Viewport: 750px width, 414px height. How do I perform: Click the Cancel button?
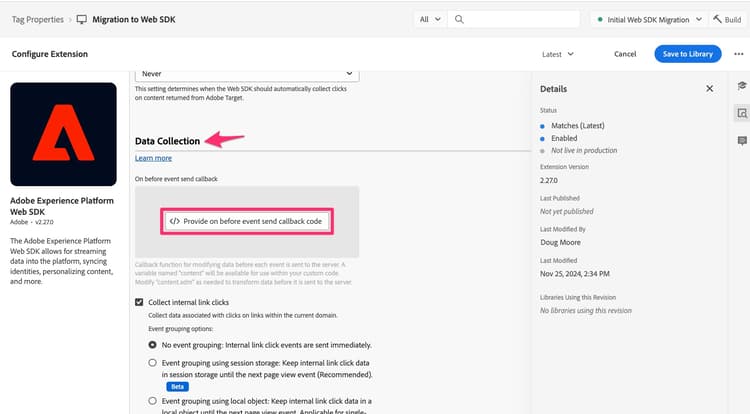[625, 54]
